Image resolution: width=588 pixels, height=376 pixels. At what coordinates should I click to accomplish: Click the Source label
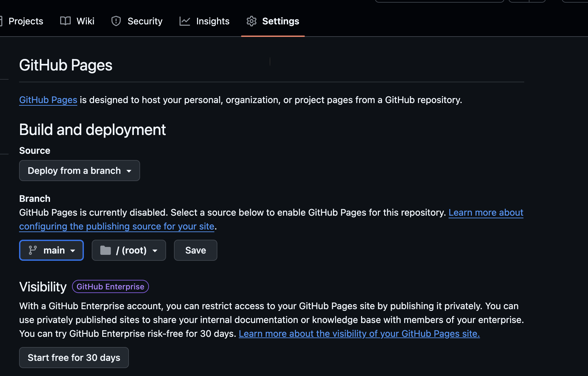click(x=35, y=150)
